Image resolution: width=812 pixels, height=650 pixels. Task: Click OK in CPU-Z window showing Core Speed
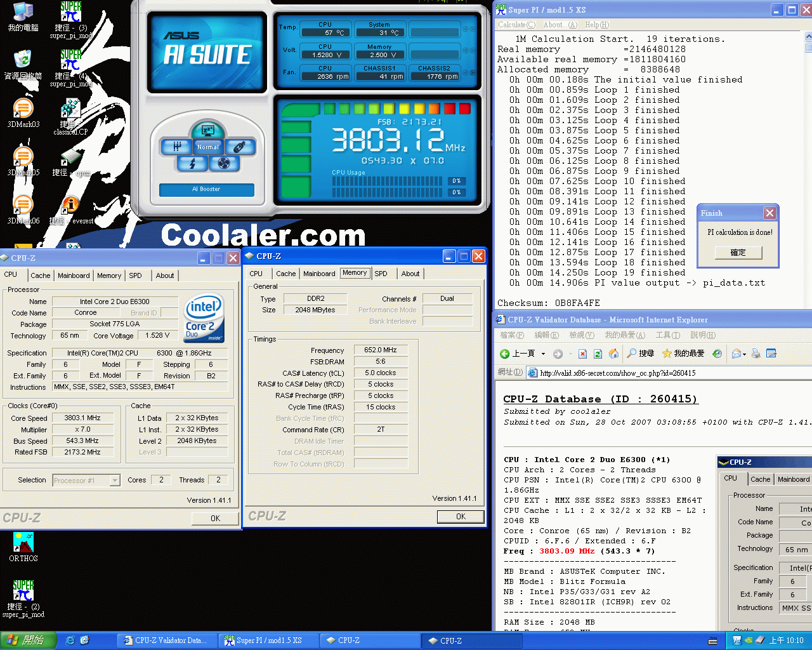click(215, 518)
